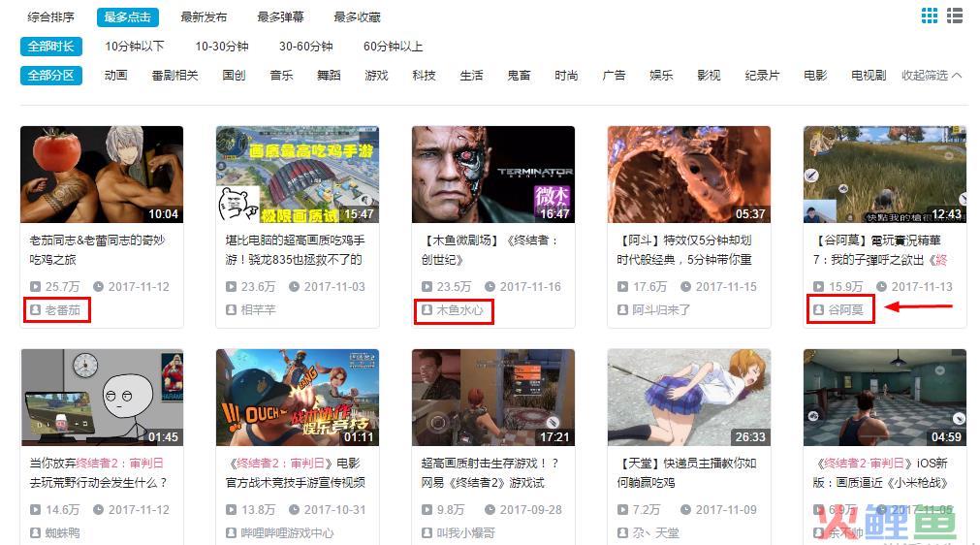Filter by 纪录片 category

point(762,76)
